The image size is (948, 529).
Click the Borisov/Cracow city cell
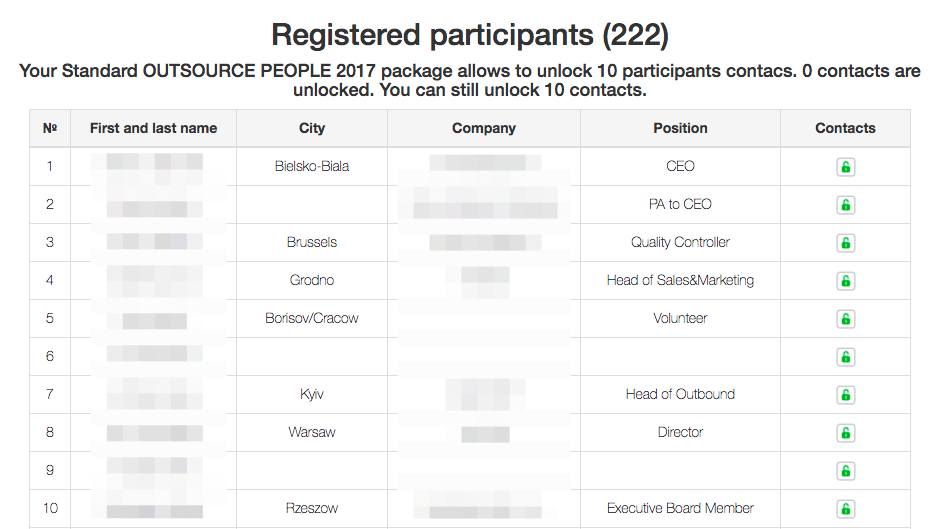[x=312, y=318]
